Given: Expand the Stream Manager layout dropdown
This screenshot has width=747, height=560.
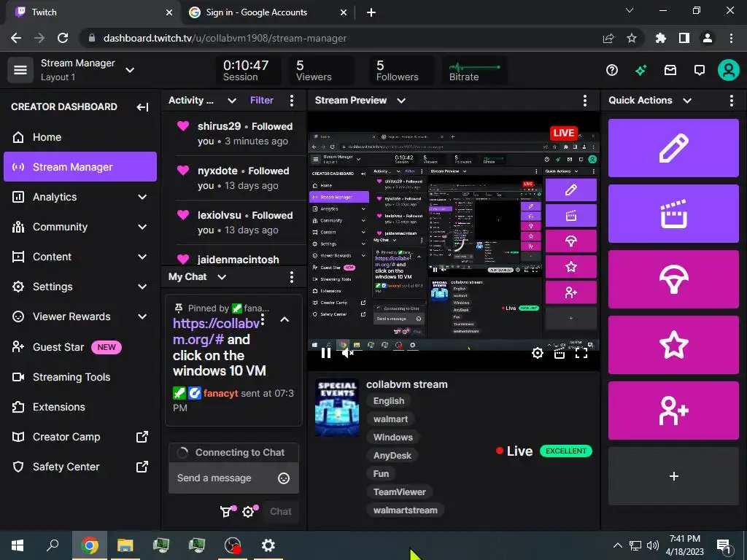Looking at the screenshot, I should coord(130,70).
